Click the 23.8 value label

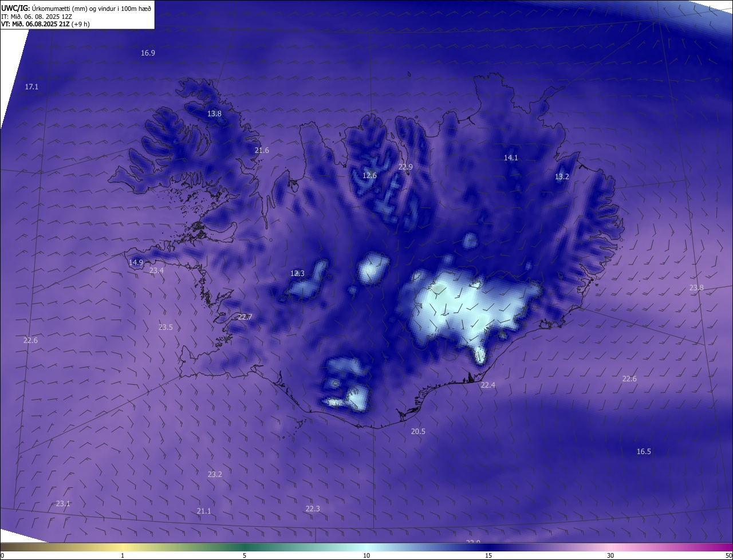(x=696, y=287)
